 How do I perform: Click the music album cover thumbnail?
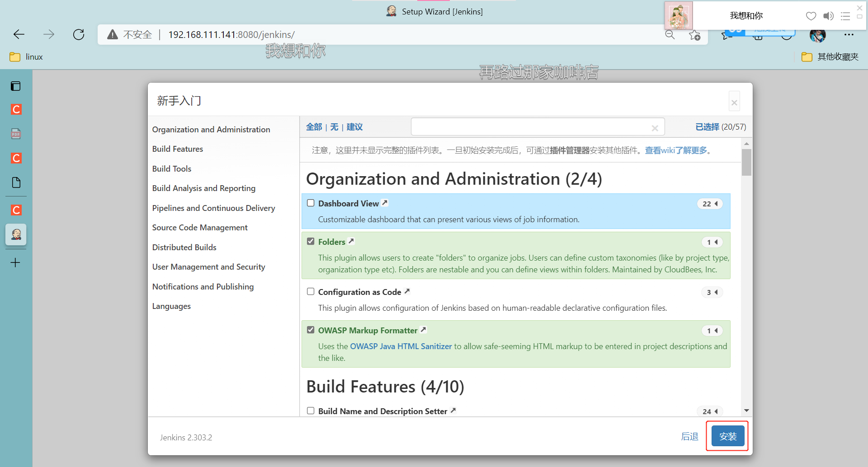click(x=679, y=16)
